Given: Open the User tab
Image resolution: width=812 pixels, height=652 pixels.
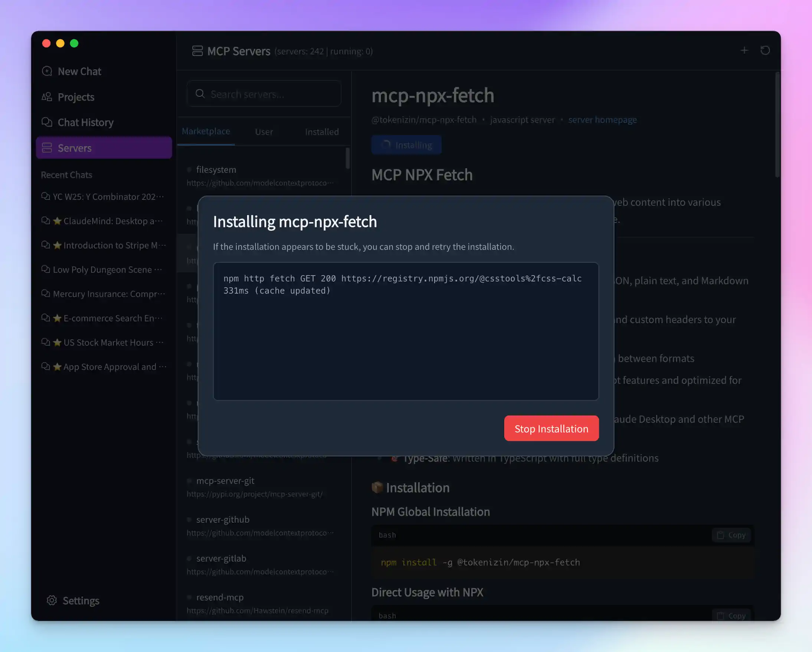Looking at the screenshot, I should [263, 131].
